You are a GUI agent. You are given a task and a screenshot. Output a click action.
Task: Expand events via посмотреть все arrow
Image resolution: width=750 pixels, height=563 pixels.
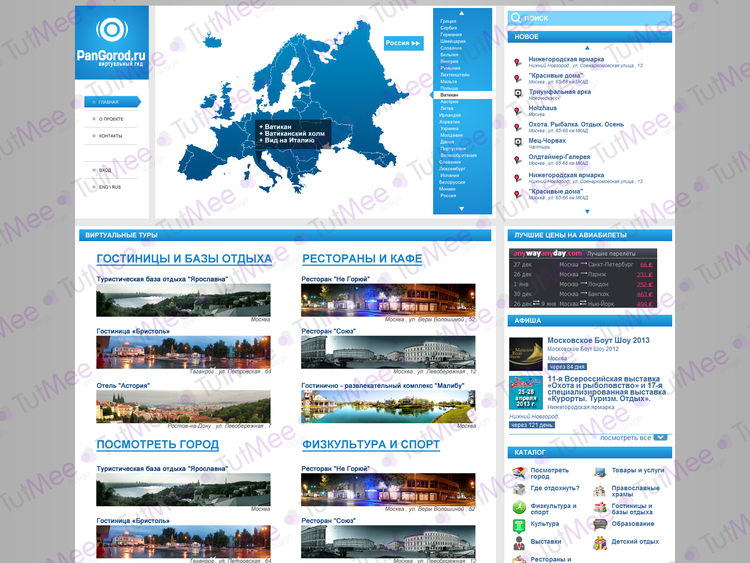[659, 438]
